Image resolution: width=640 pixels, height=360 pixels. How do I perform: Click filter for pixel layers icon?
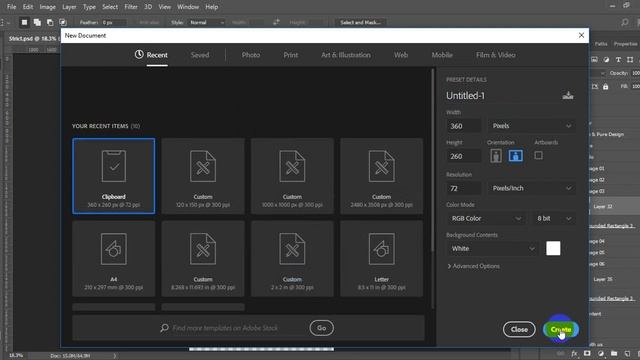click(x=594, y=60)
